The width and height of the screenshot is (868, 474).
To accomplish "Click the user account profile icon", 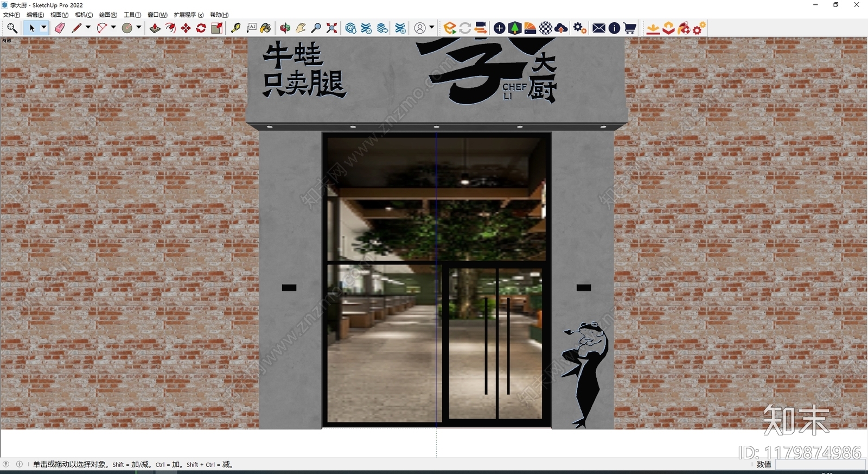I will pos(420,28).
